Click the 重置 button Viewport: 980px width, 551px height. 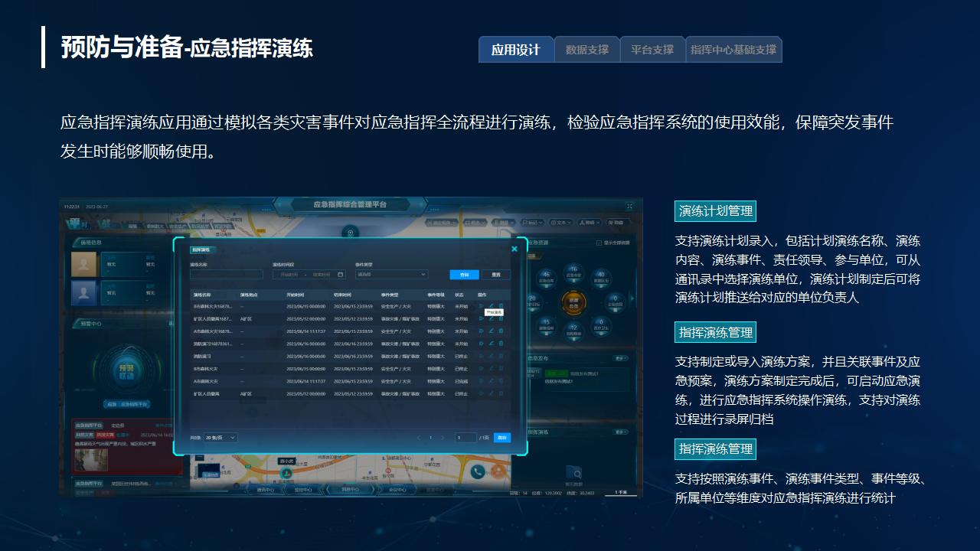[x=496, y=275]
